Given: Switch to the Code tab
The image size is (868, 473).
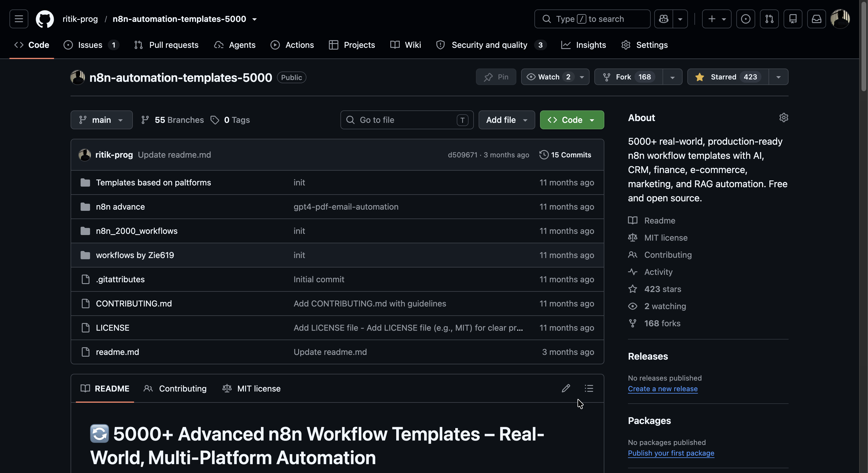Looking at the screenshot, I should point(32,45).
